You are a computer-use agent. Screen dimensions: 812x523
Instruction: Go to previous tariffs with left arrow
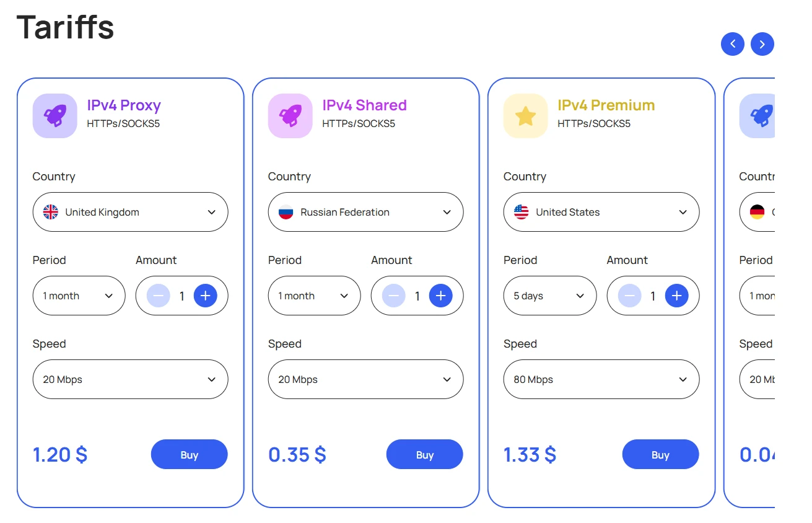733,44
